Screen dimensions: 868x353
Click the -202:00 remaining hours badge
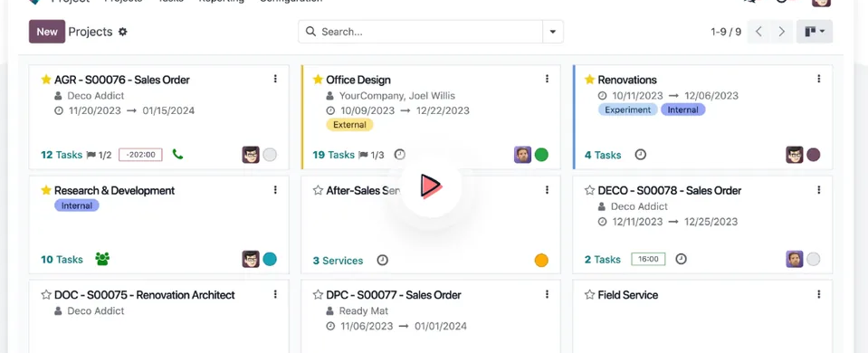140,155
